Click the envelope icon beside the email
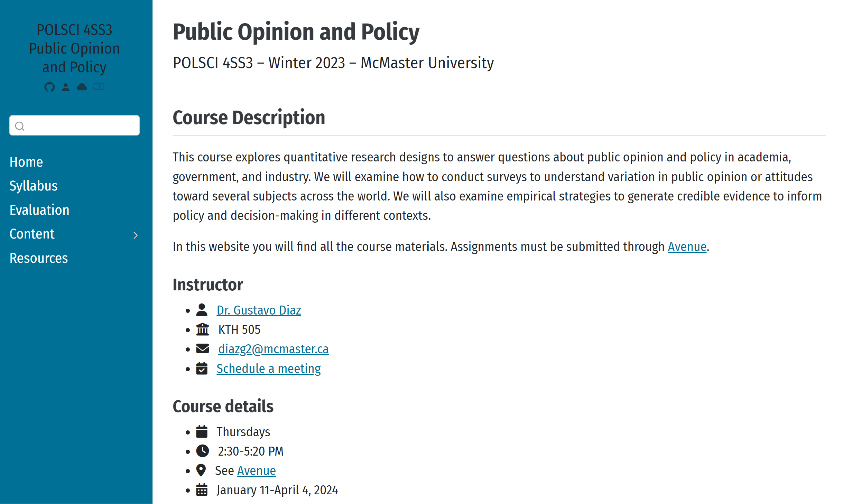The height and width of the screenshot is (504, 852). pos(202,348)
